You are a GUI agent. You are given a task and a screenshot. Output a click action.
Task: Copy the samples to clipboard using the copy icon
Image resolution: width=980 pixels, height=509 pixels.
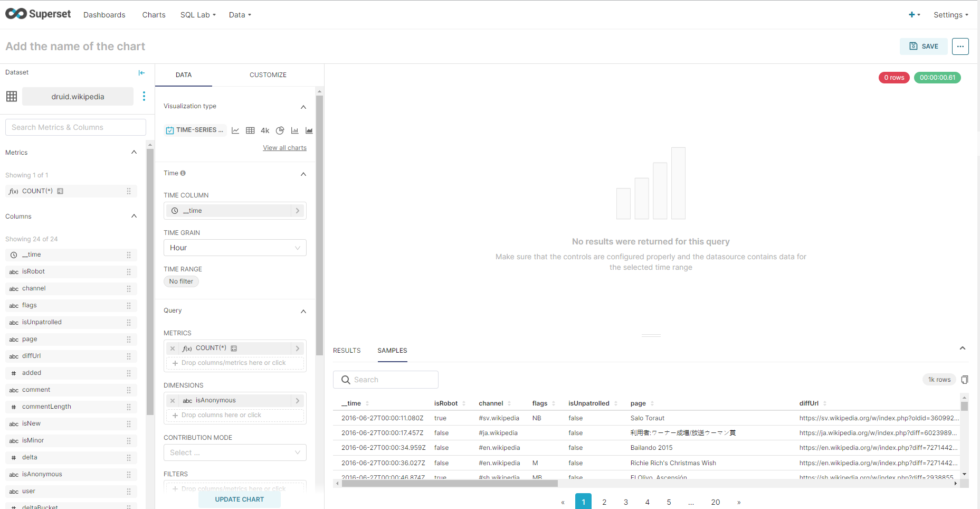[x=965, y=380]
